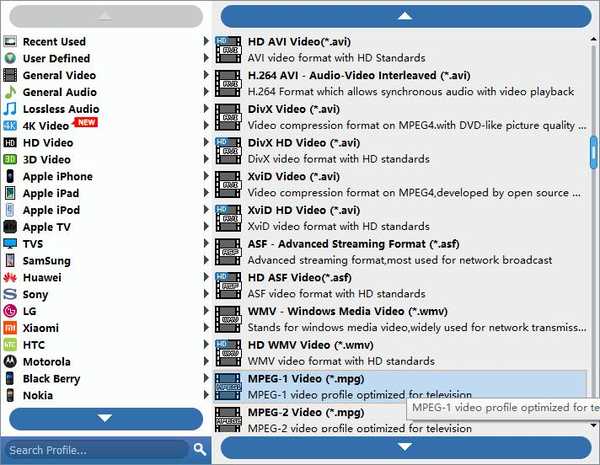Click the General Video film icon
Image resolution: width=600 pixels, height=465 pixels.
pyautogui.click(x=10, y=75)
